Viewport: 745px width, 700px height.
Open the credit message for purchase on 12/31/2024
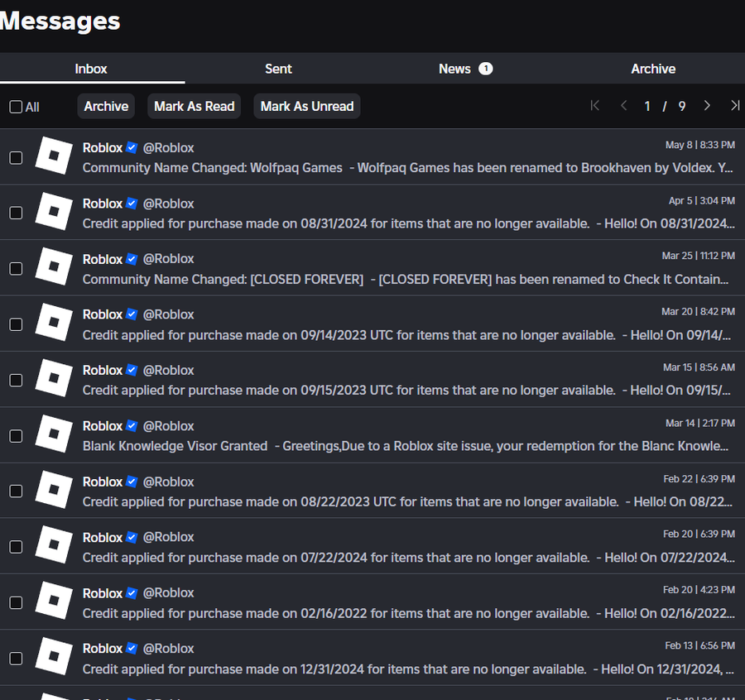372,657
